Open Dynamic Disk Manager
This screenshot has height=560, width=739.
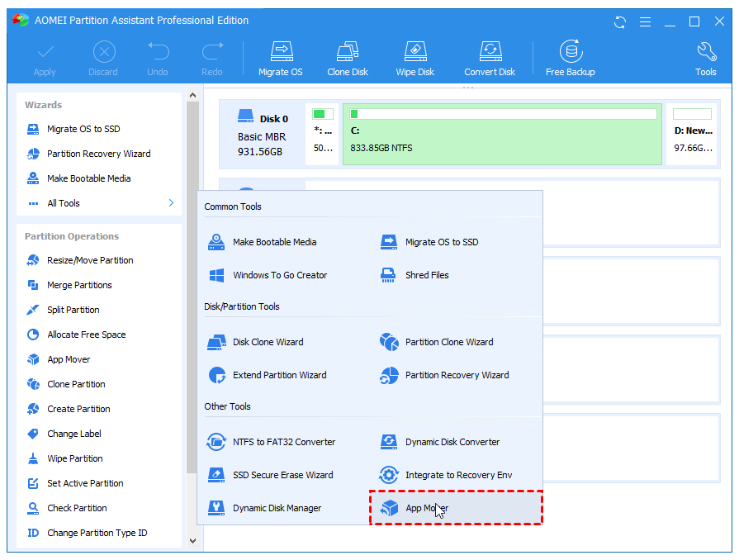click(264, 508)
